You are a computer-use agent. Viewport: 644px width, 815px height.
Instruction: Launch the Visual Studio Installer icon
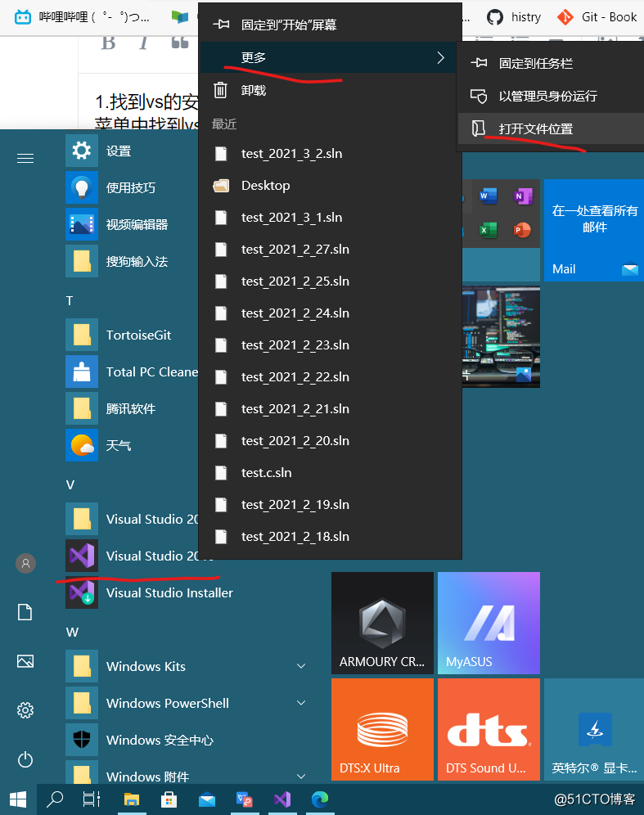click(x=82, y=592)
